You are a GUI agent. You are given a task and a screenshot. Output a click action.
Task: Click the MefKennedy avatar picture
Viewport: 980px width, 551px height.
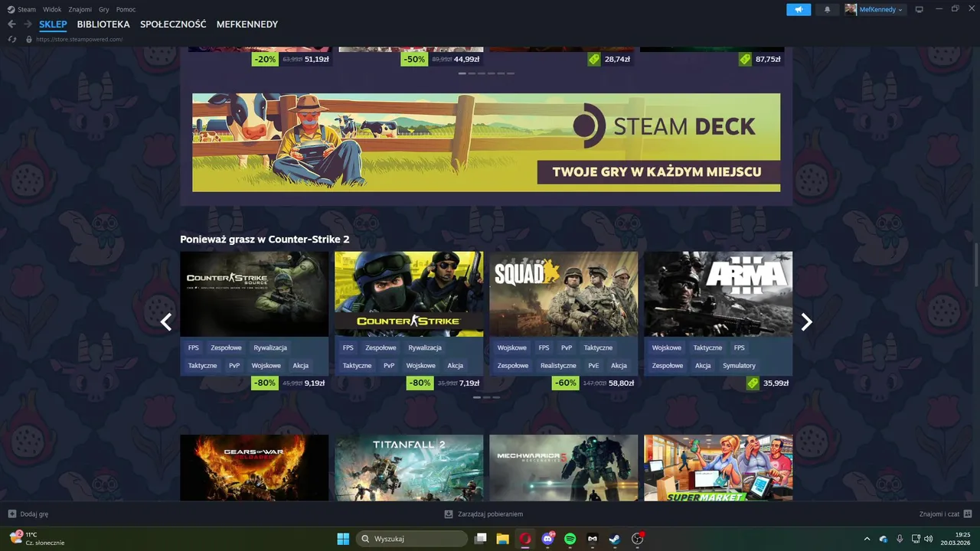851,9
